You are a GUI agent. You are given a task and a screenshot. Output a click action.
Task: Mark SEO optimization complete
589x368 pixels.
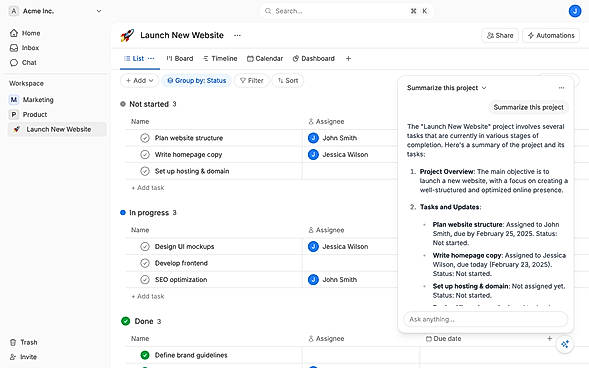click(x=145, y=279)
